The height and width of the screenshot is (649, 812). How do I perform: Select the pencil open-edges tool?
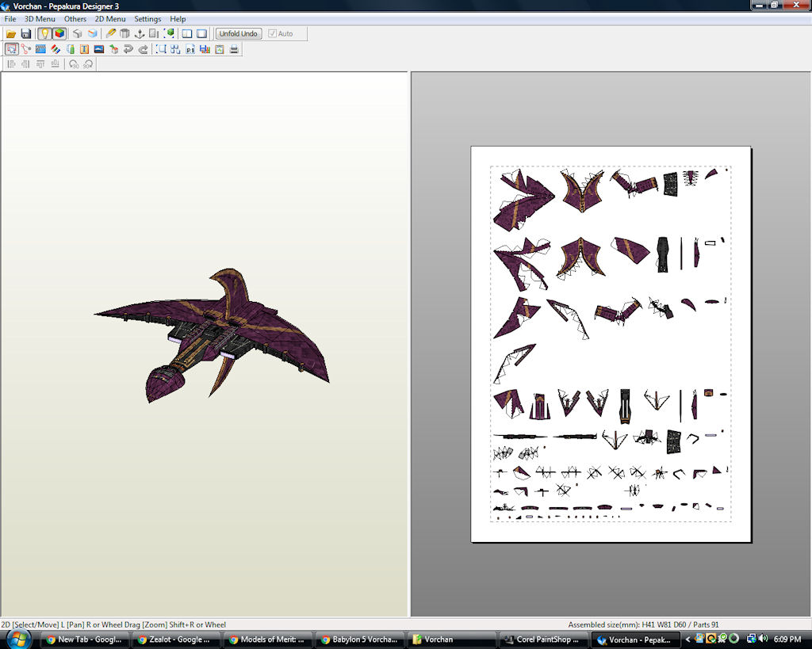click(x=110, y=33)
